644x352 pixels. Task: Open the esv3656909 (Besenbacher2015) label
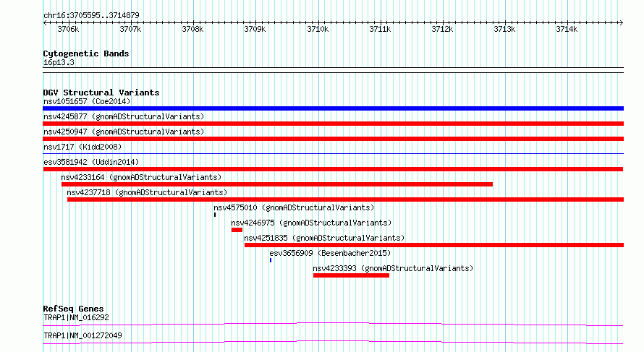click(330, 253)
